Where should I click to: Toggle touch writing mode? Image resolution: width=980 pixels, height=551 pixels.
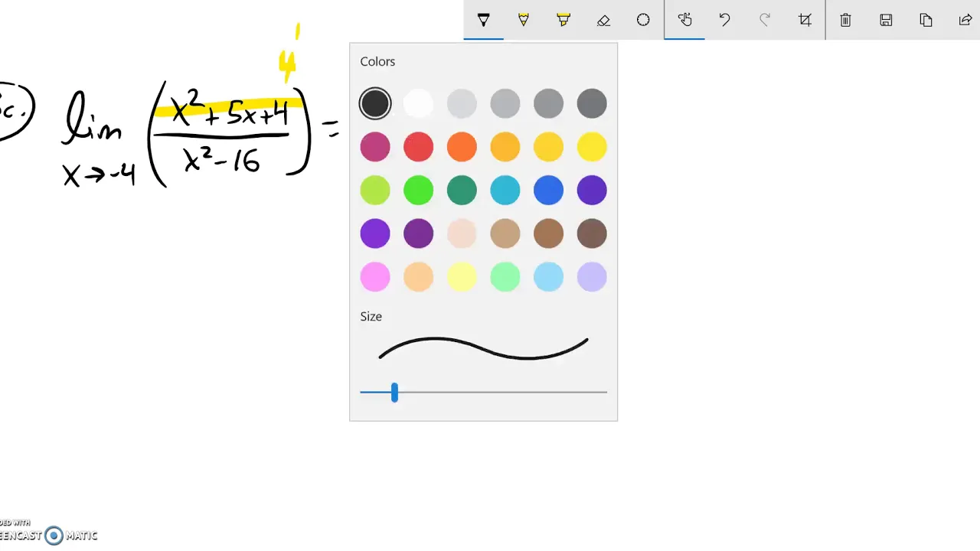684,20
